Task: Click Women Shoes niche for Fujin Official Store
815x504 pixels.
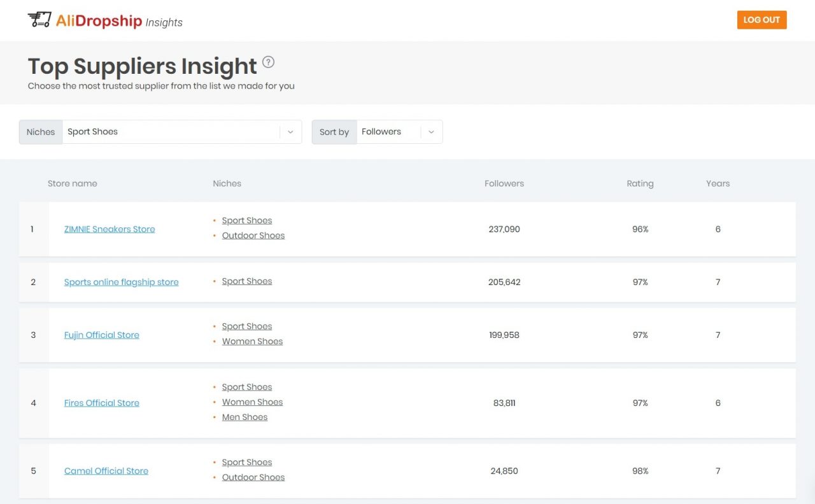Action: tap(252, 341)
